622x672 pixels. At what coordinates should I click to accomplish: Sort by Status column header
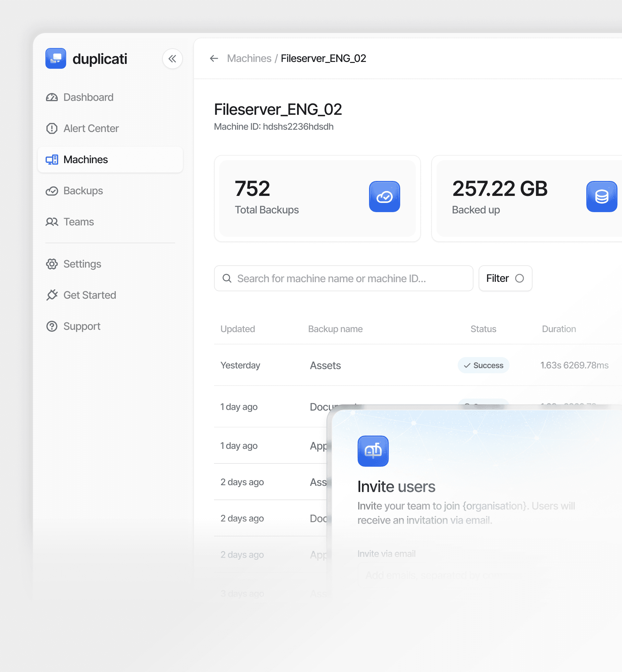point(483,329)
